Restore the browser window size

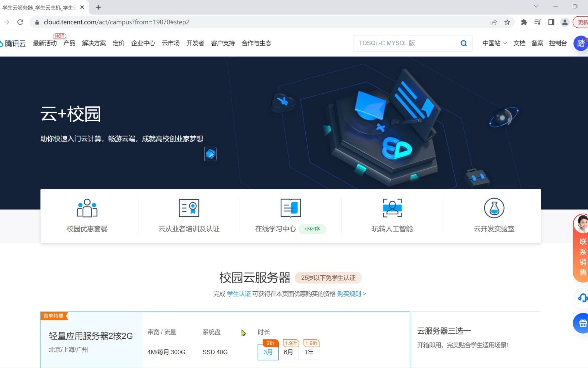[575, 6]
